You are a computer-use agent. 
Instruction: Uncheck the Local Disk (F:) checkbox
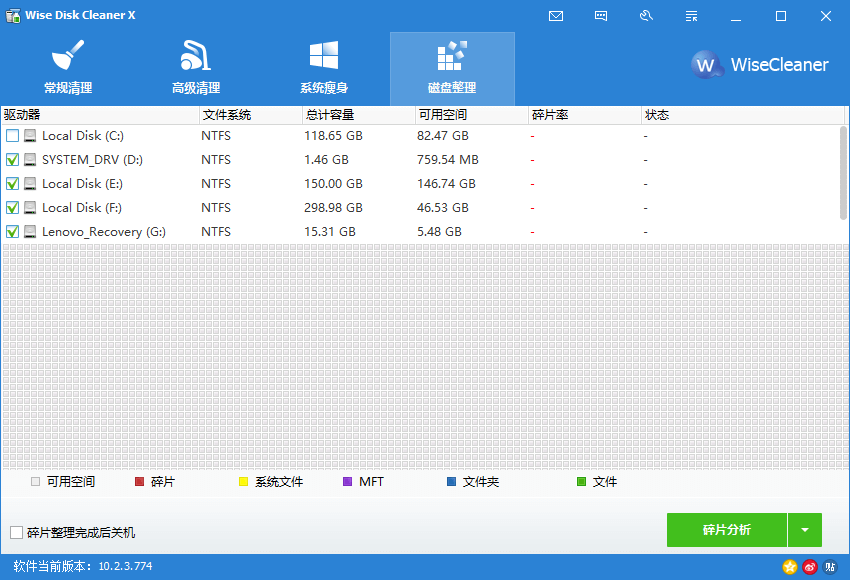pyautogui.click(x=12, y=208)
